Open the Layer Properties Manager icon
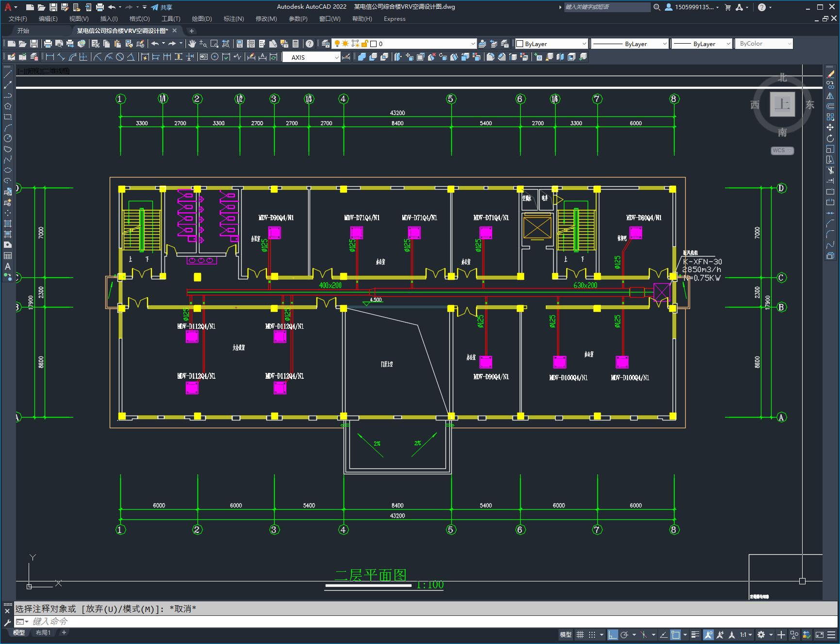The width and height of the screenshot is (840, 644). (x=326, y=44)
